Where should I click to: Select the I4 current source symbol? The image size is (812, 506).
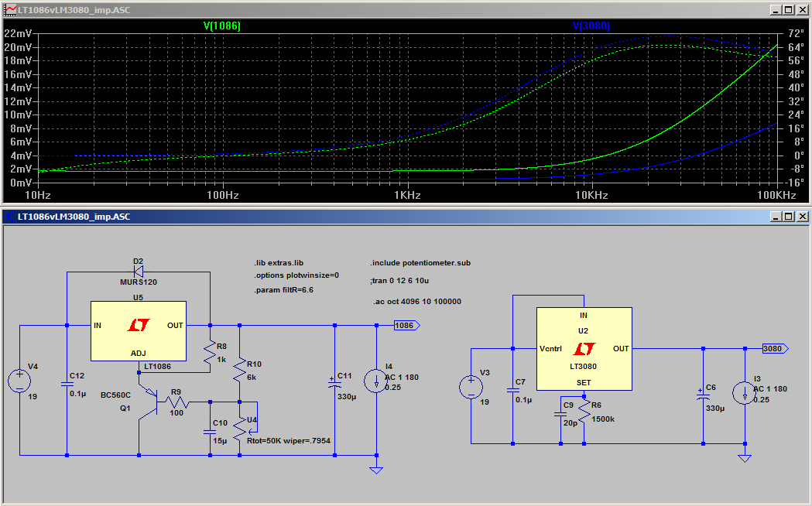(x=376, y=381)
